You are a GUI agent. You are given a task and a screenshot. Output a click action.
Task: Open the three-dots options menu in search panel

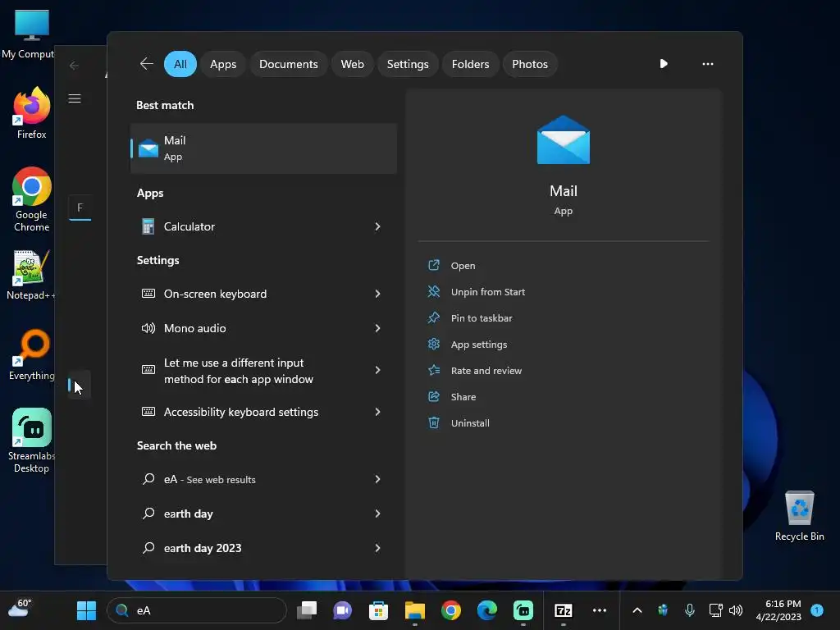pos(708,64)
